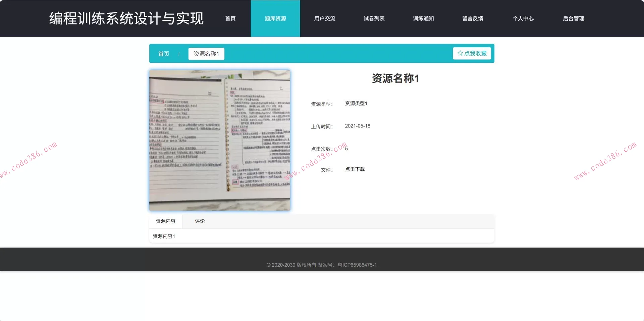Click 首页 in the breadcrumb

tap(163, 54)
